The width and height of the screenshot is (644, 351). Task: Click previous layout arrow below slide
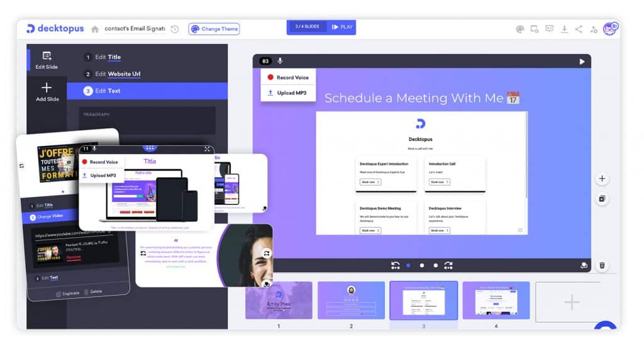point(396,265)
